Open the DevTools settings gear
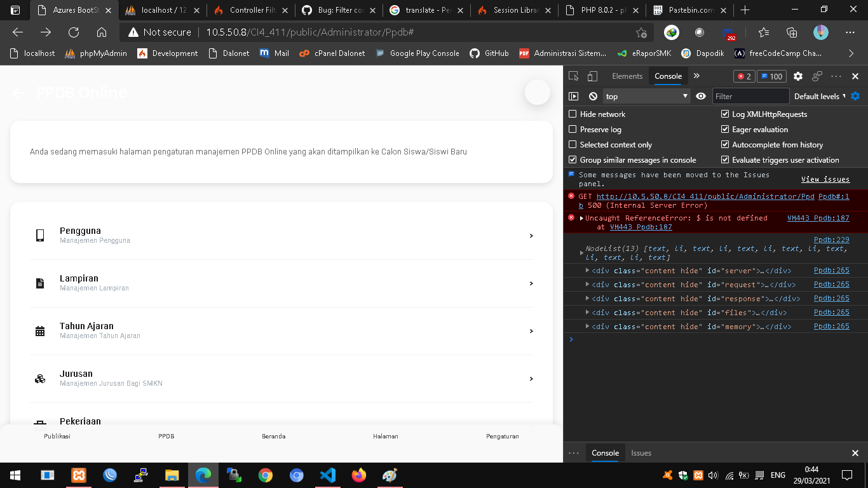The width and height of the screenshot is (868, 488). [798, 76]
